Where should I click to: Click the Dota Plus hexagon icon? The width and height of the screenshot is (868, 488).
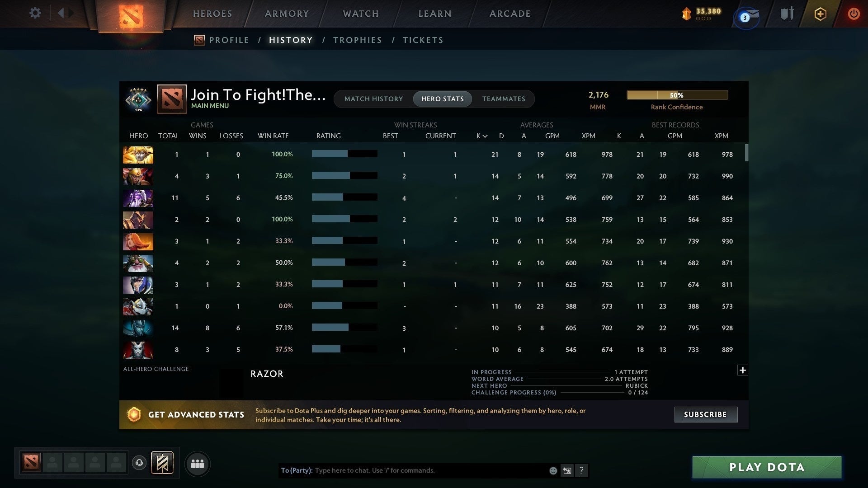coord(820,14)
